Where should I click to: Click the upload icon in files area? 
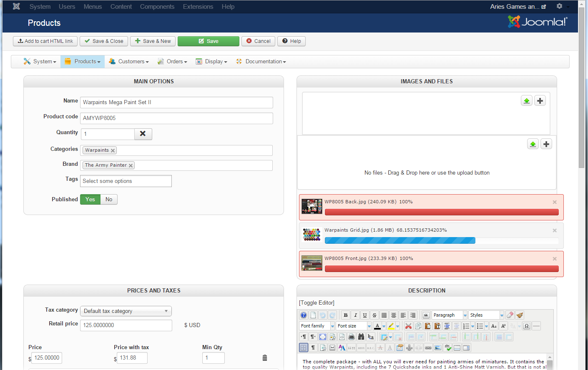(x=533, y=144)
